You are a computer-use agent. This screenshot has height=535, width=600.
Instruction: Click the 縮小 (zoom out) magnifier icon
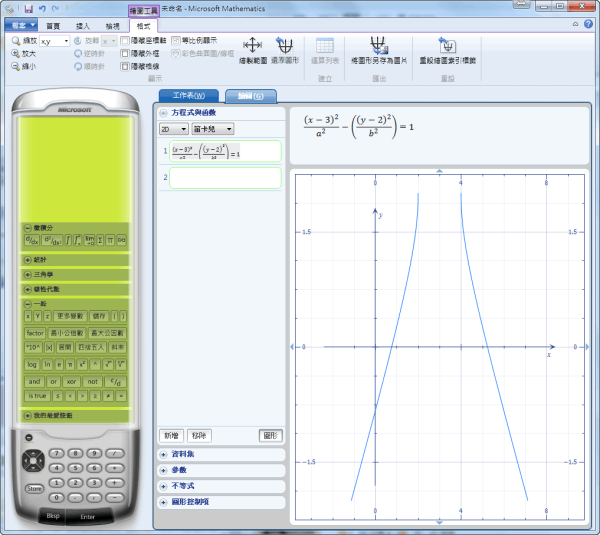click(17, 66)
